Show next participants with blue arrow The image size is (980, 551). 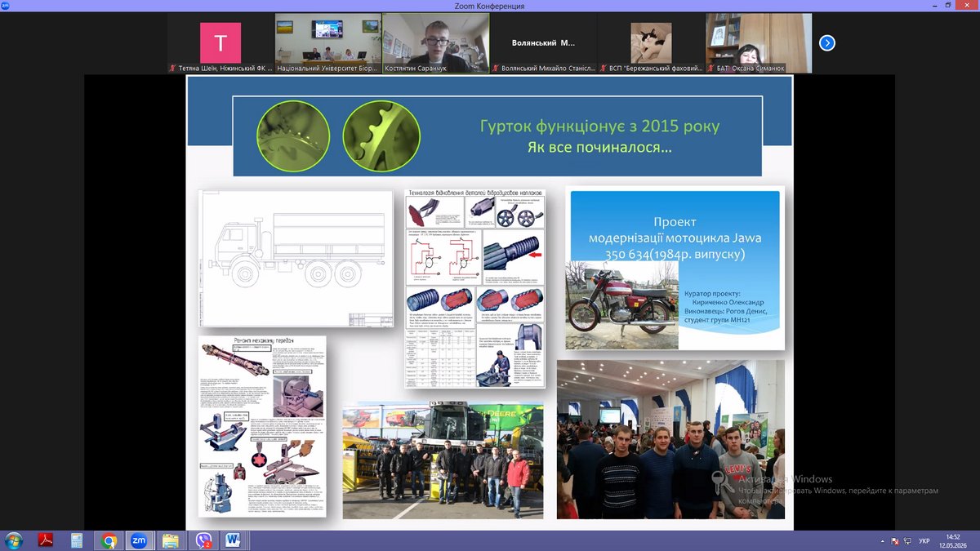click(x=827, y=42)
